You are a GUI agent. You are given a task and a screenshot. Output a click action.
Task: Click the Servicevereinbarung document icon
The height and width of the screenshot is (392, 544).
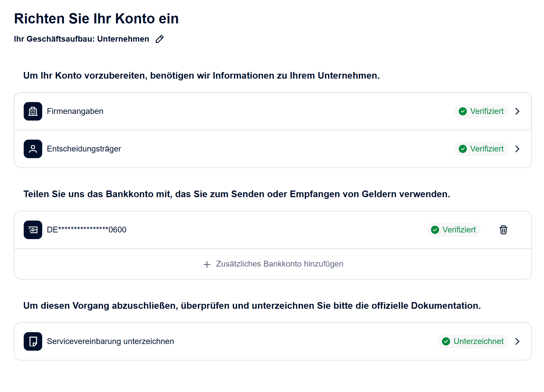33,341
